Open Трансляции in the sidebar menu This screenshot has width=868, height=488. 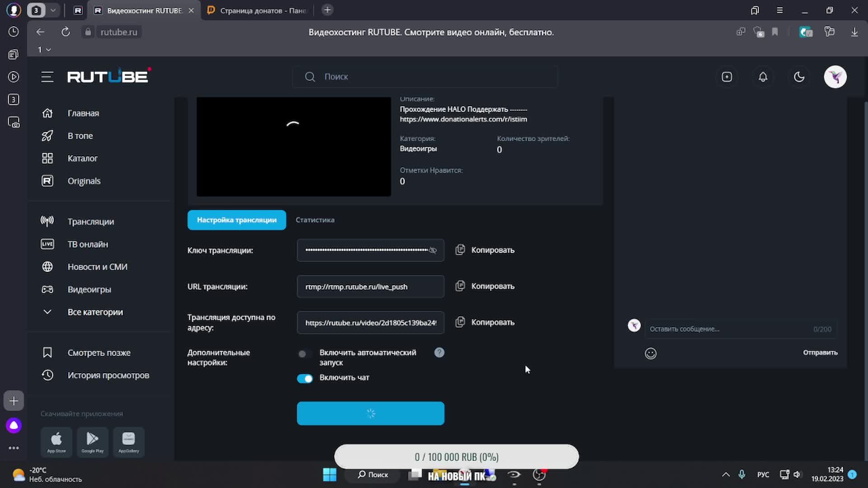90,222
